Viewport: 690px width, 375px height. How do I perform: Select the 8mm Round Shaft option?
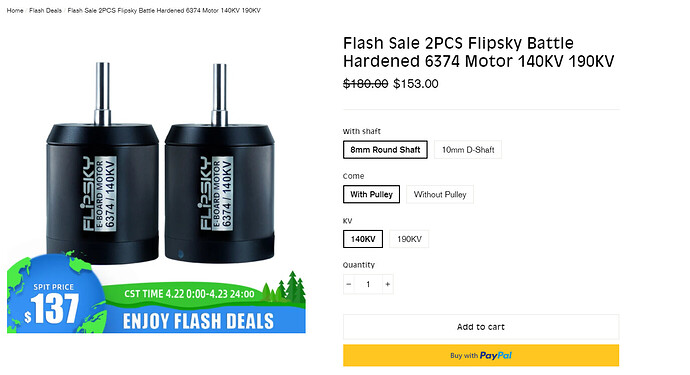(x=385, y=150)
